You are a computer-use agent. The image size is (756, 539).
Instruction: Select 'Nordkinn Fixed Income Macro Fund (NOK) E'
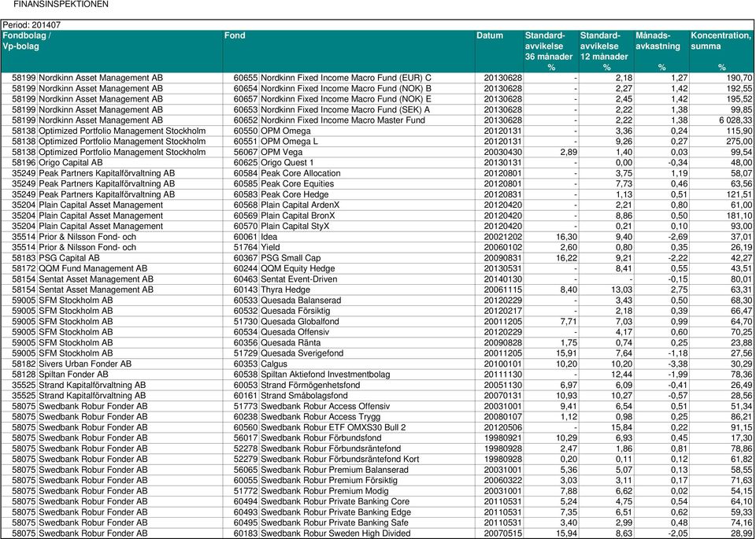[x=346, y=99]
